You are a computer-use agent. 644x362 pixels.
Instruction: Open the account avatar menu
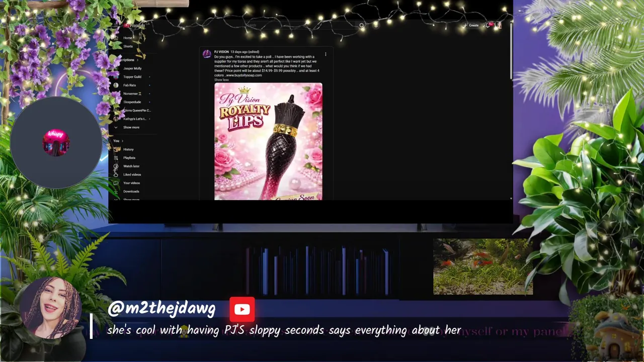[499, 25]
